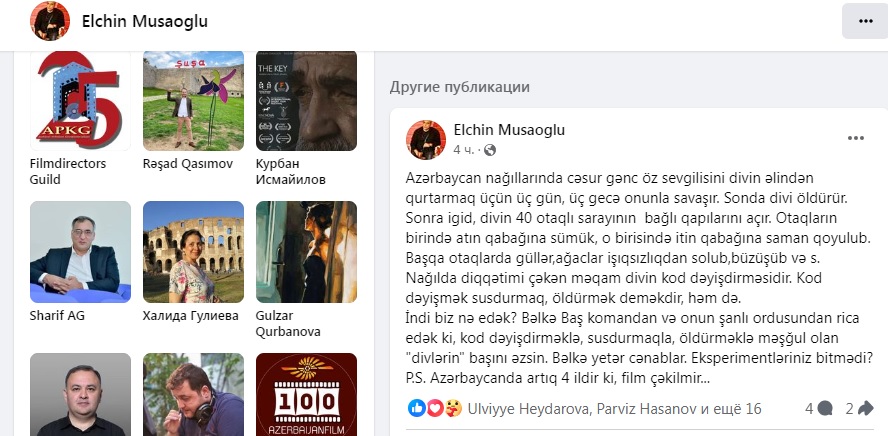Click the Халида Гулиева name link
Image resolution: width=888 pixels, height=436 pixels.
(190, 316)
